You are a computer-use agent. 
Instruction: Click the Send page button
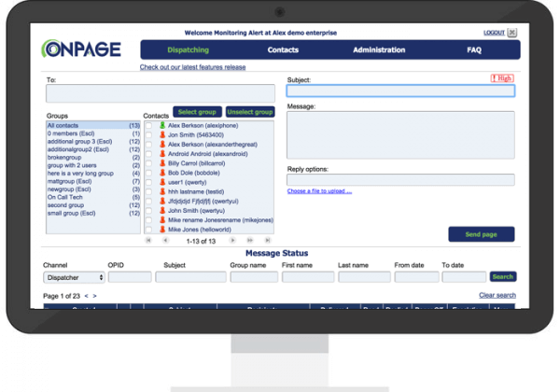[481, 234]
